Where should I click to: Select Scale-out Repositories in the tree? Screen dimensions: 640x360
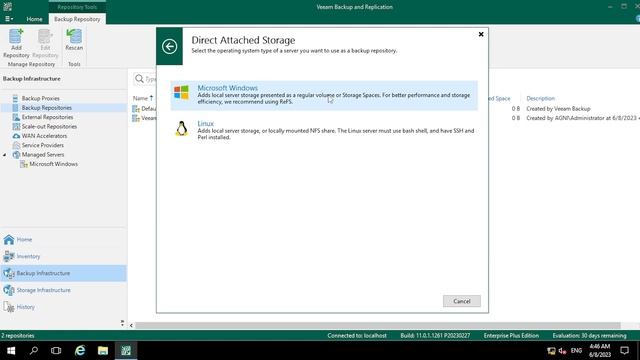click(x=49, y=127)
